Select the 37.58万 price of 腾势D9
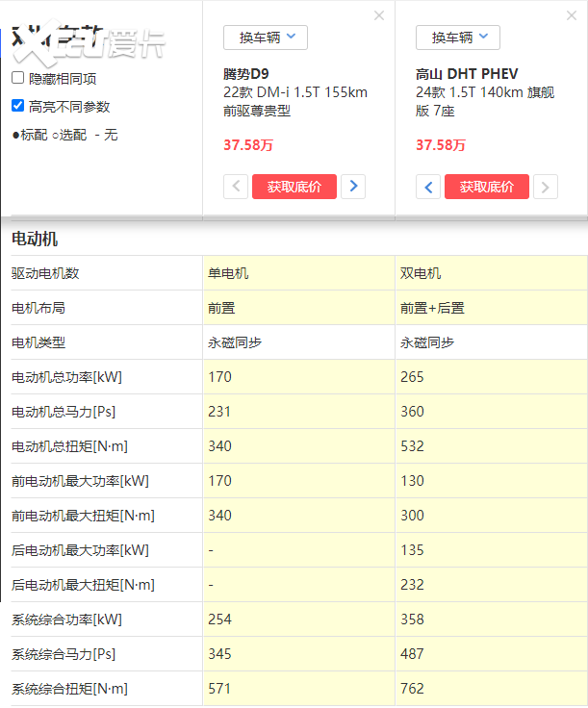This screenshot has width=588, height=708. coord(248,145)
